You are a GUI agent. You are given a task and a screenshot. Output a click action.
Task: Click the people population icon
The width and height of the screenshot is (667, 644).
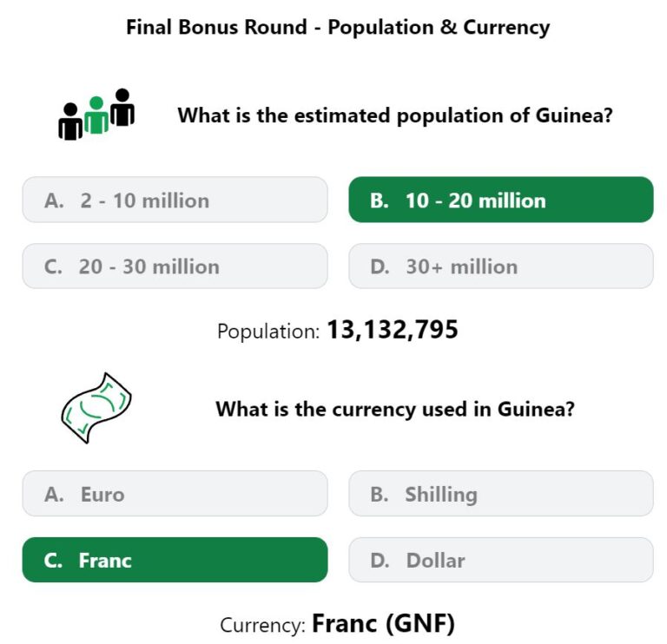(96, 114)
